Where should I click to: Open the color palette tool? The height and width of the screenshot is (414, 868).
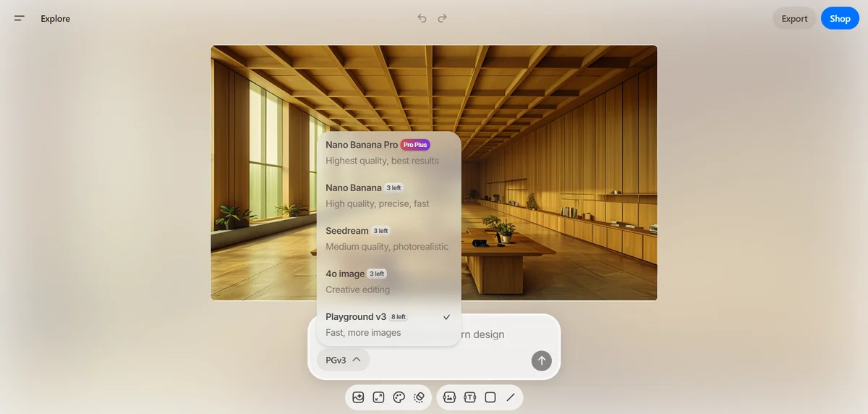tap(399, 397)
